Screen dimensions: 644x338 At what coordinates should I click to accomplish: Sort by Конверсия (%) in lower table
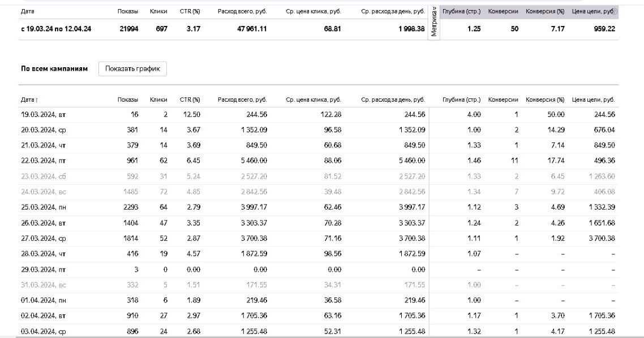(545, 99)
